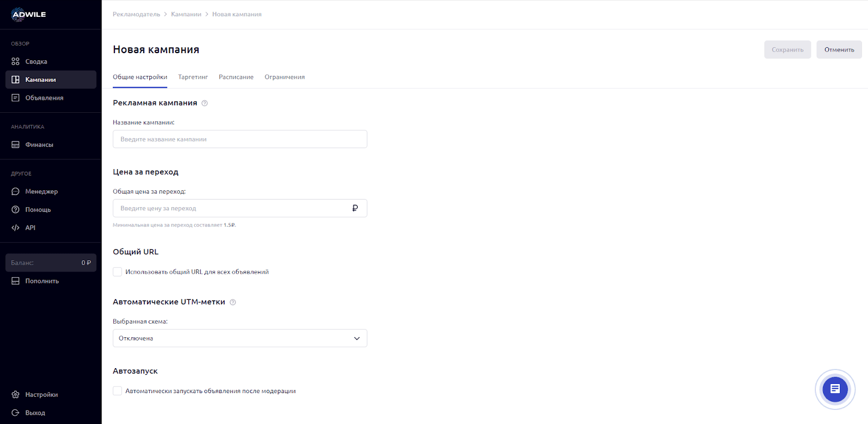Click help icon next to Рекламная кампания
The width and height of the screenshot is (868, 424).
click(x=205, y=103)
